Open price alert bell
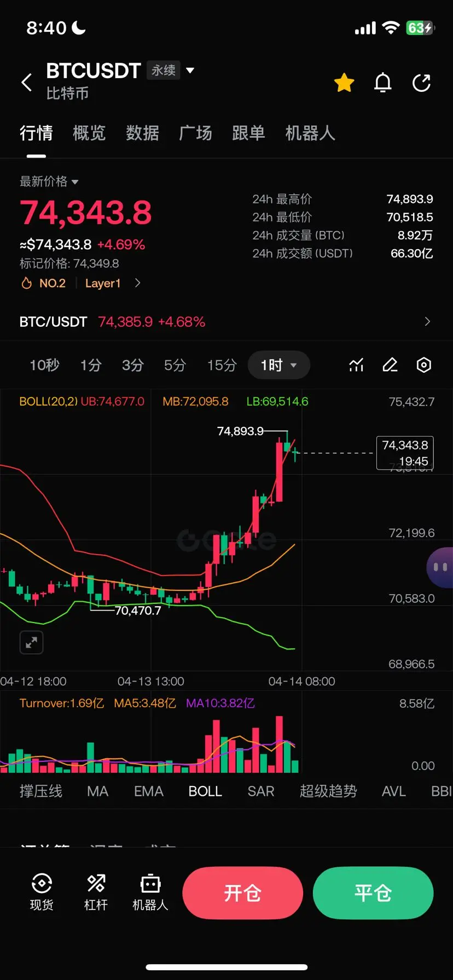 pos(383,83)
